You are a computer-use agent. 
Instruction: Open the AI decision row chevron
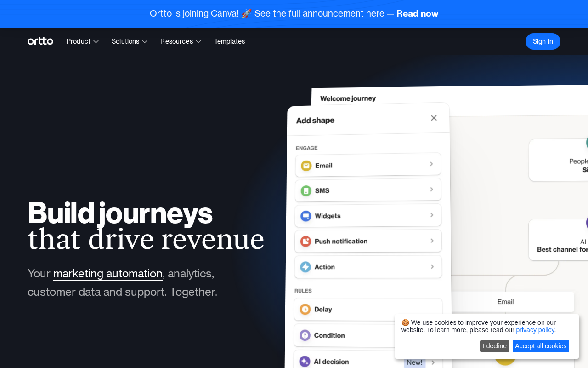click(433, 362)
